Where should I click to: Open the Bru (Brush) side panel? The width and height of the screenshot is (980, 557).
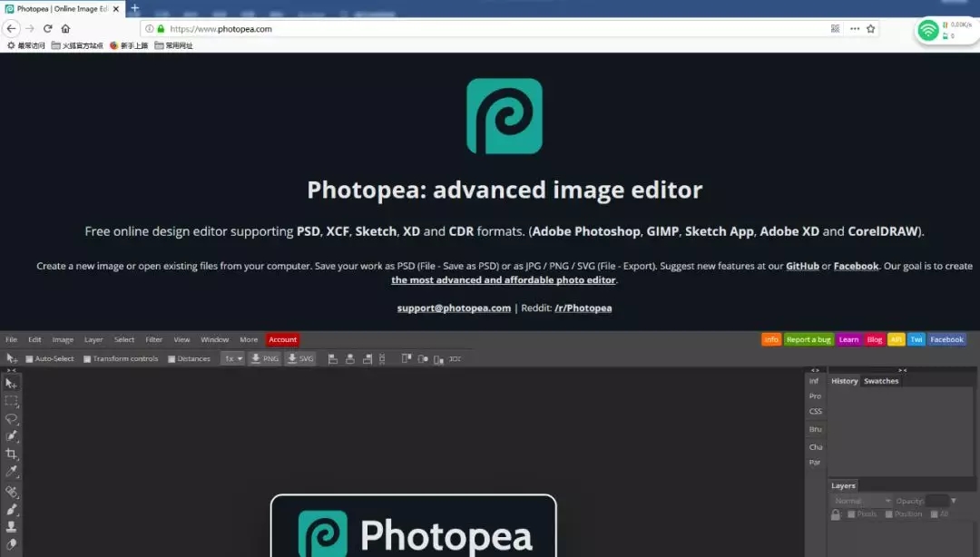pos(815,429)
